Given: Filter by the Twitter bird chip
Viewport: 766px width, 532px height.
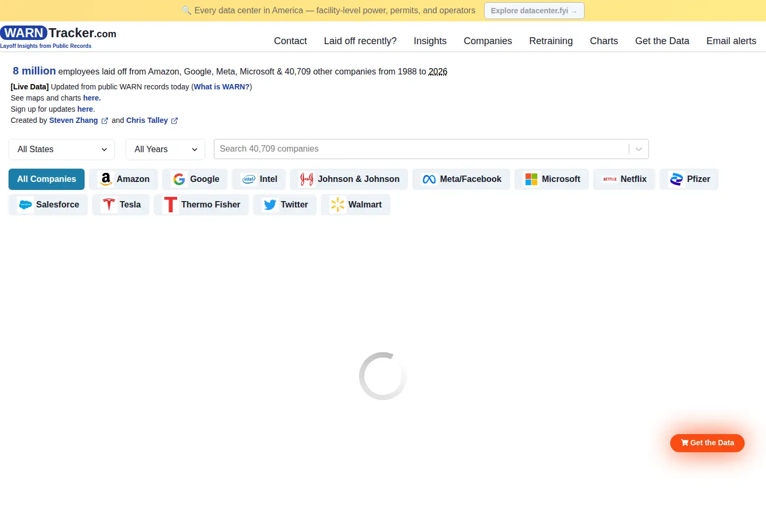Looking at the screenshot, I should tap(285, 205).
